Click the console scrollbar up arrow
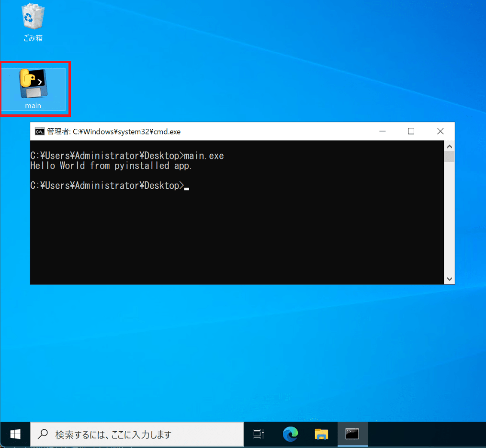 [x=450, y=146]
